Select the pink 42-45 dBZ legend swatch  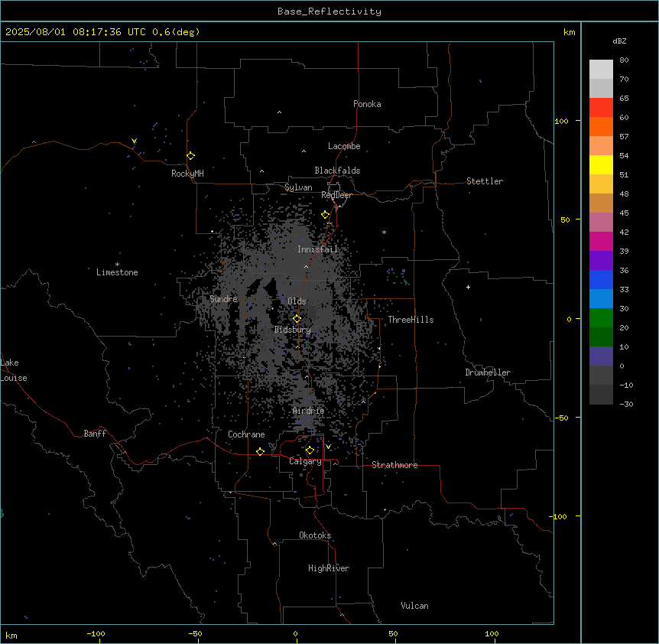pos(601,222)
